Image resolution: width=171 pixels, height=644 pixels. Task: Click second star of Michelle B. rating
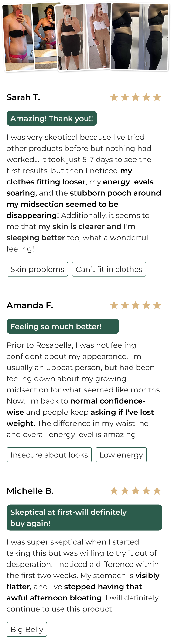[x=125, y=491]
